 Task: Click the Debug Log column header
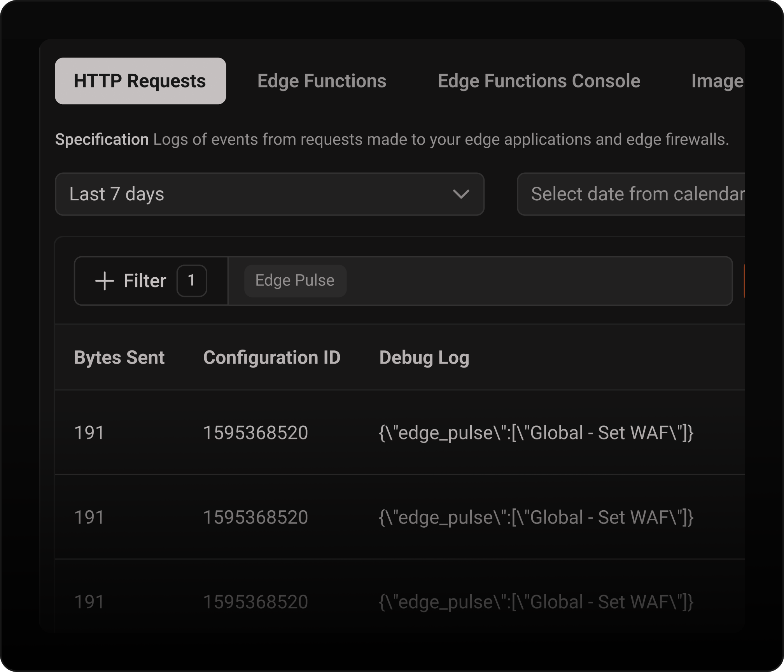point(424,357)
